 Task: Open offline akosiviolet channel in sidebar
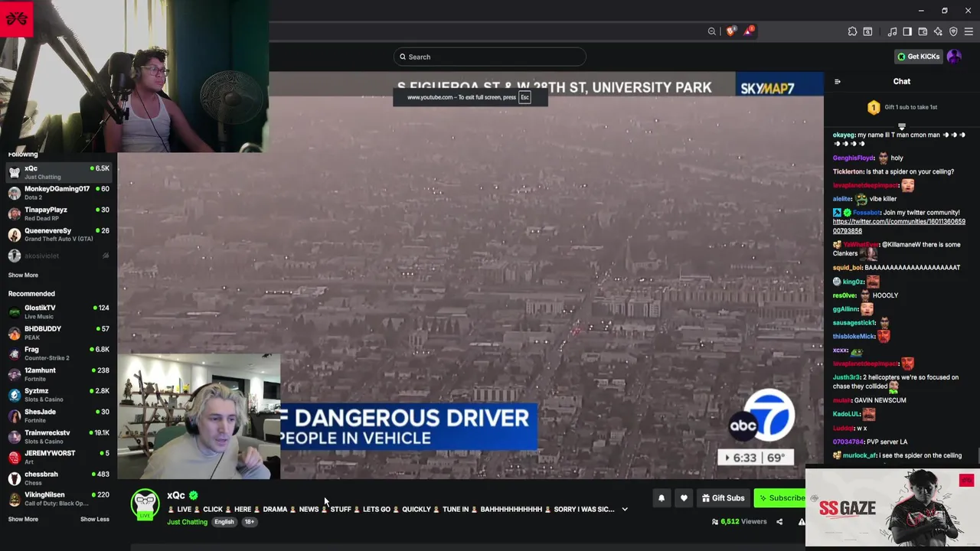pos(59,256)
